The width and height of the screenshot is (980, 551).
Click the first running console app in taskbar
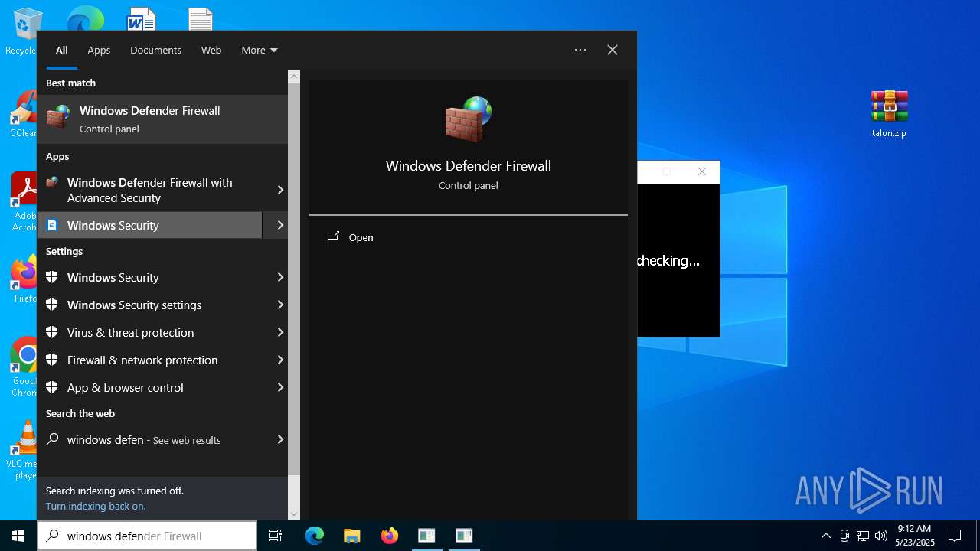click(x=426, y=536)
